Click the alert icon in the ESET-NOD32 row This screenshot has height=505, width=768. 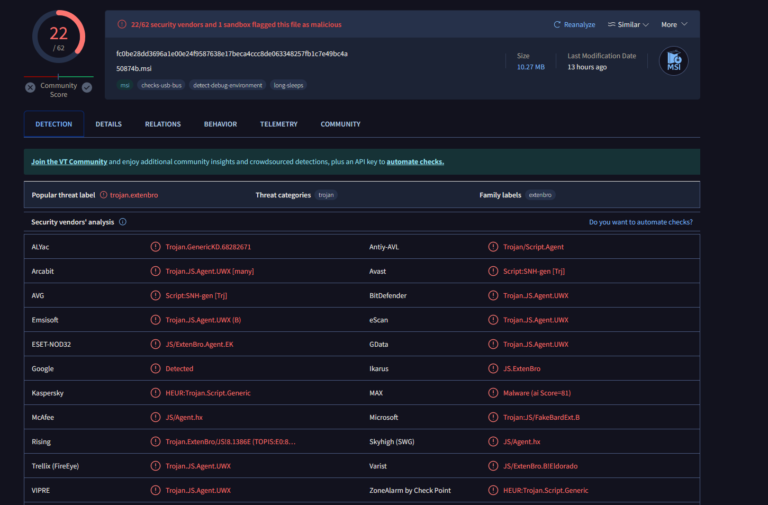coord(155,344)
